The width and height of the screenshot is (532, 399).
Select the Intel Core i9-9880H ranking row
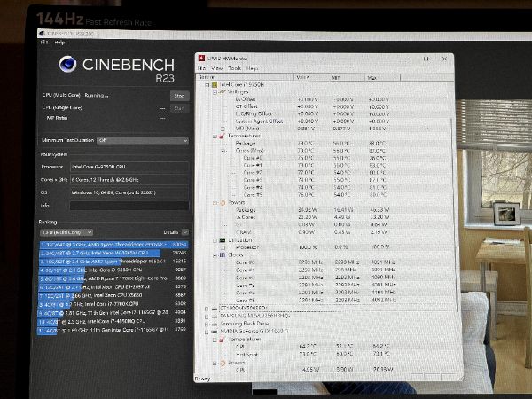113,270
